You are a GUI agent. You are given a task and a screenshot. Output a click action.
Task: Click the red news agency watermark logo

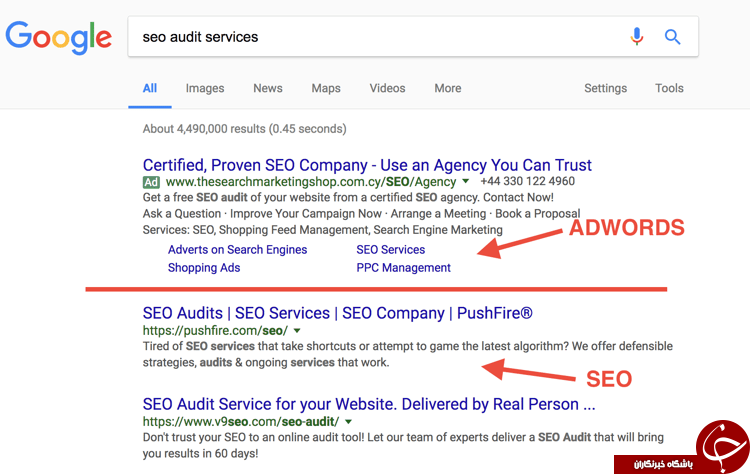pyautogui.click(x=684, y=448)
